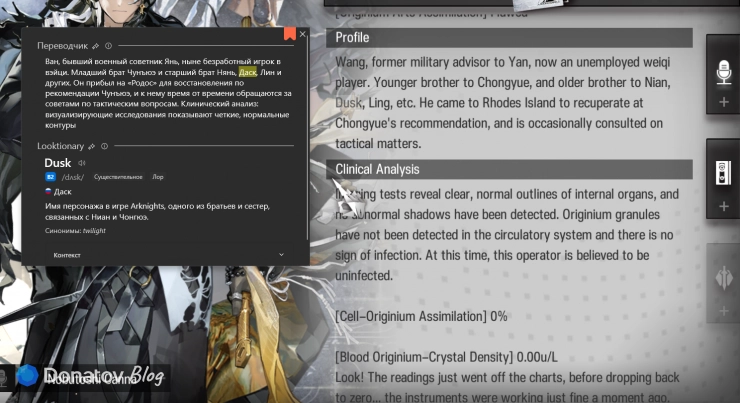Viewport: 740px width, 403px height.
Task: Click the [Cell-Originium Assimilation] 0% line
Action: [421, 316]
